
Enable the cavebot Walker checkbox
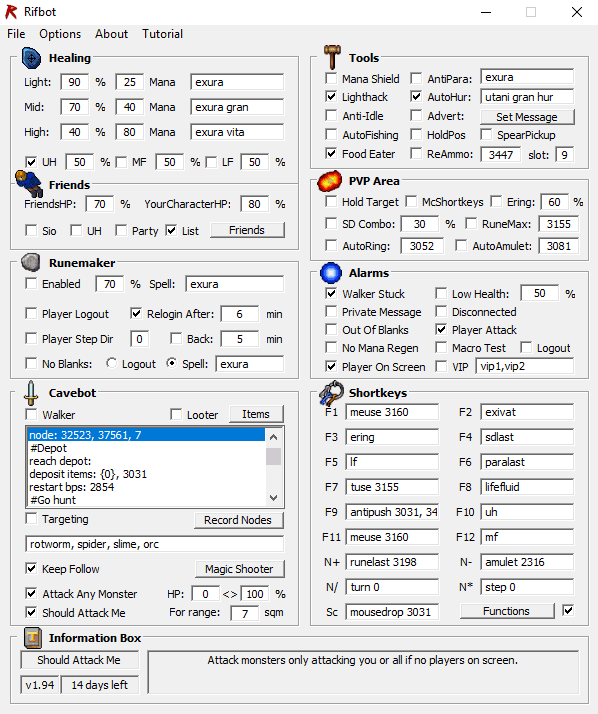[31, 414]
